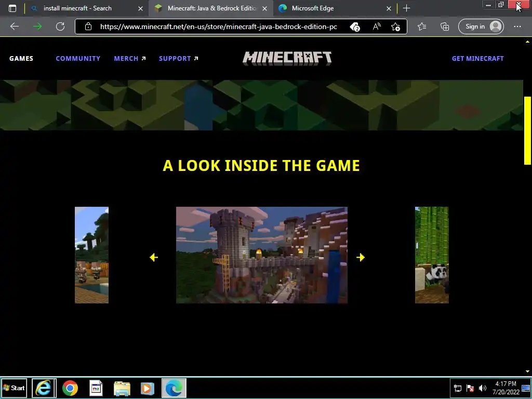Launch Google Chrome from the taskbar
Viewport: 532px width, 399px height.
pyautogui.click(x=70, y=388)
